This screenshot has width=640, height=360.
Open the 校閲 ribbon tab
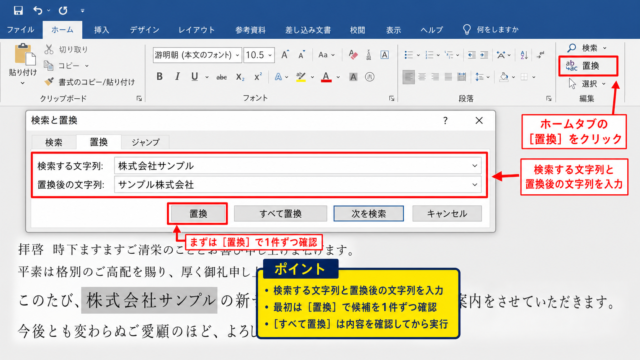pos(357,30)
